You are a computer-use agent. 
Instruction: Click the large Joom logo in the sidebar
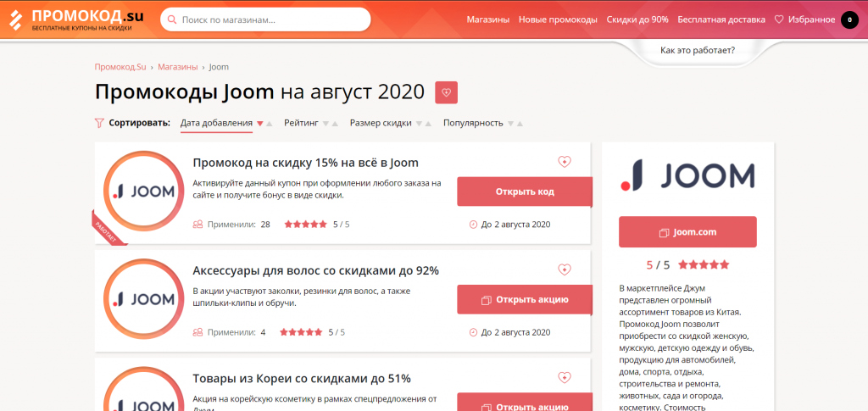click(687, 175)
